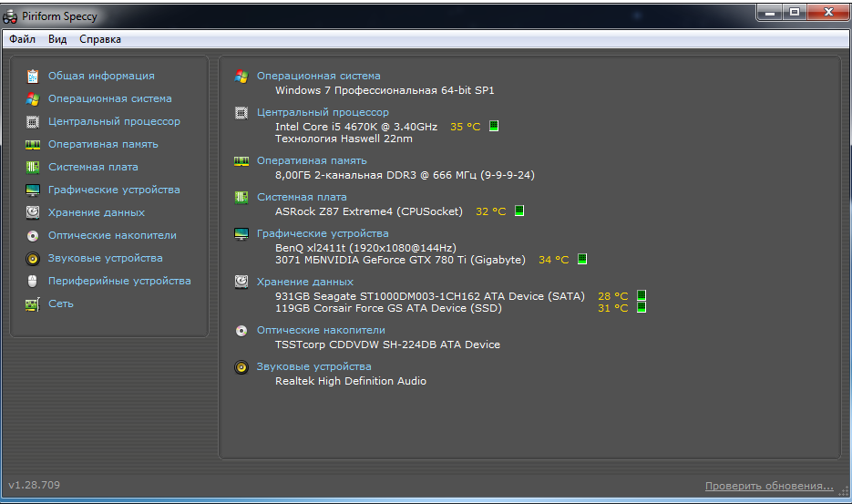Screen dimensions: 852x504
Task: Select Оперативная память in sidebar
Action: point(103,145)
